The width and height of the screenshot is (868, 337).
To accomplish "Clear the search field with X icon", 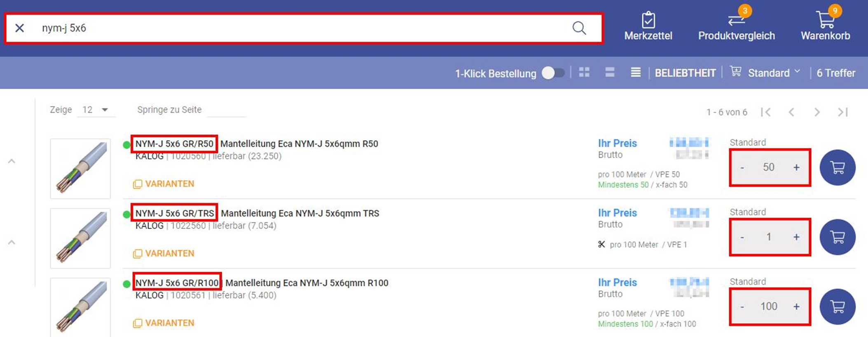I will tap(19, 28).
